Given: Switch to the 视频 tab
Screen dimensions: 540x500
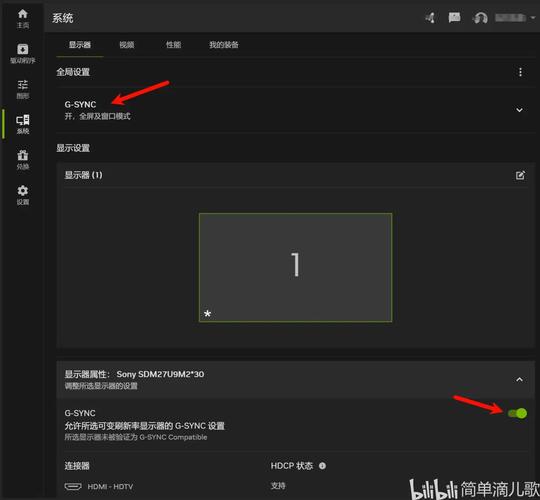Looking at the screenshot, I should (x=127, y=45).
